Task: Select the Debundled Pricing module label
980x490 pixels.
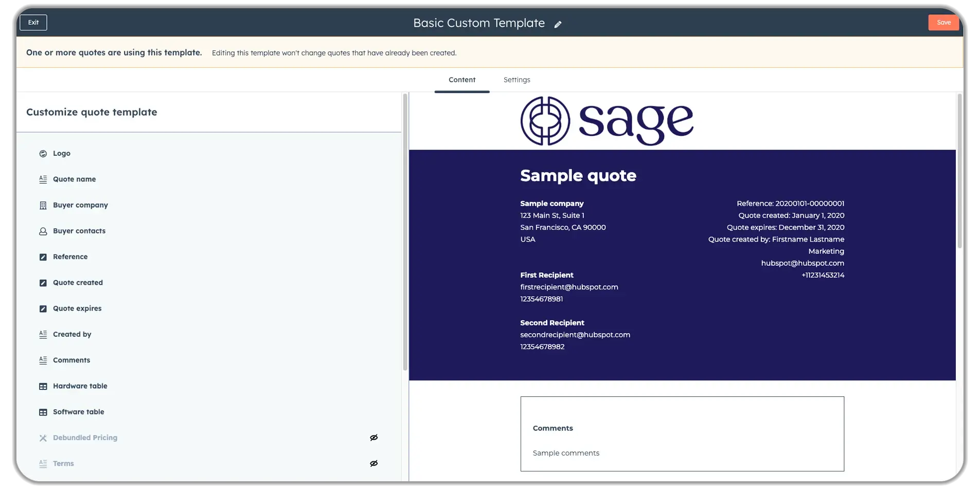Action: coord(85,438)
